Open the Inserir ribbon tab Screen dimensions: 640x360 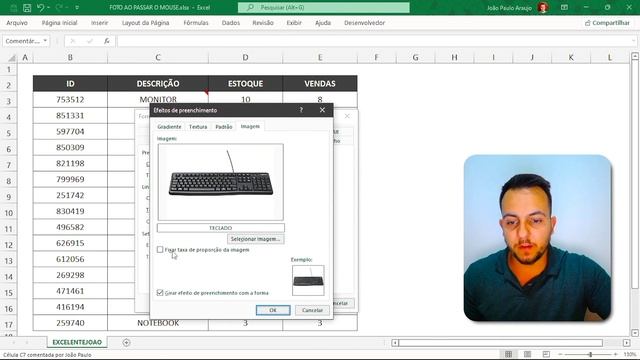click(100, 23)
